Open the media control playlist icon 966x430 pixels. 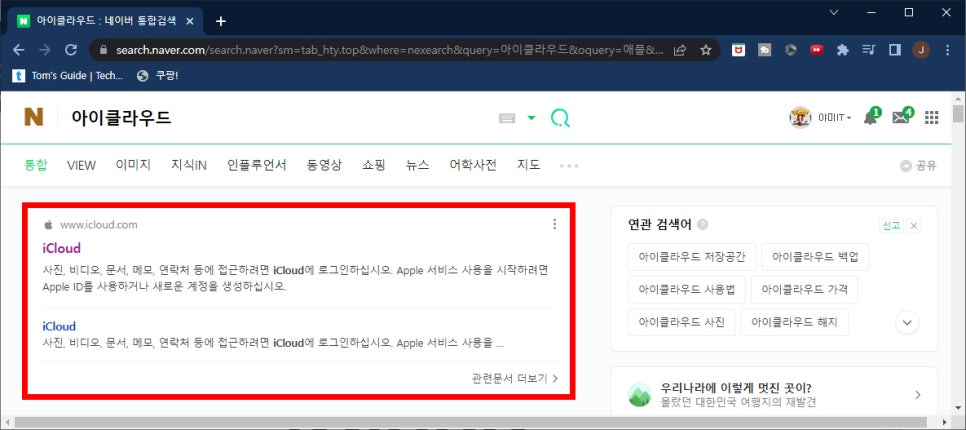pos(869,50)
